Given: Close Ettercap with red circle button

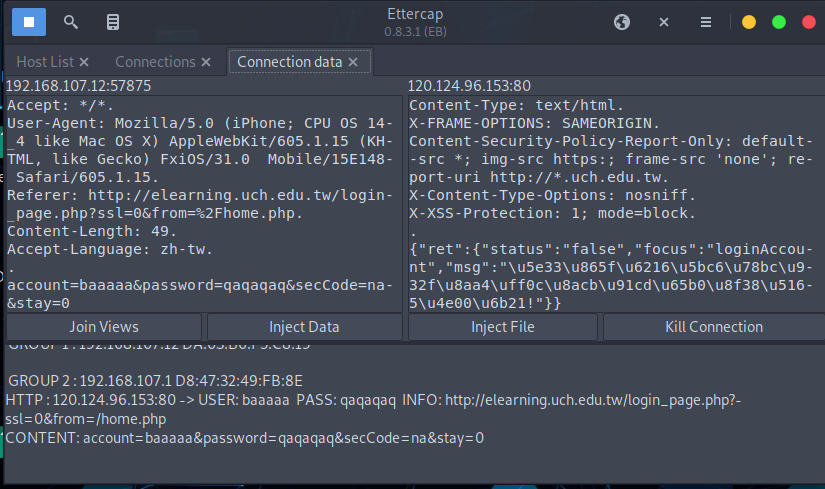Looking at the screenshot, I should 809,22.
